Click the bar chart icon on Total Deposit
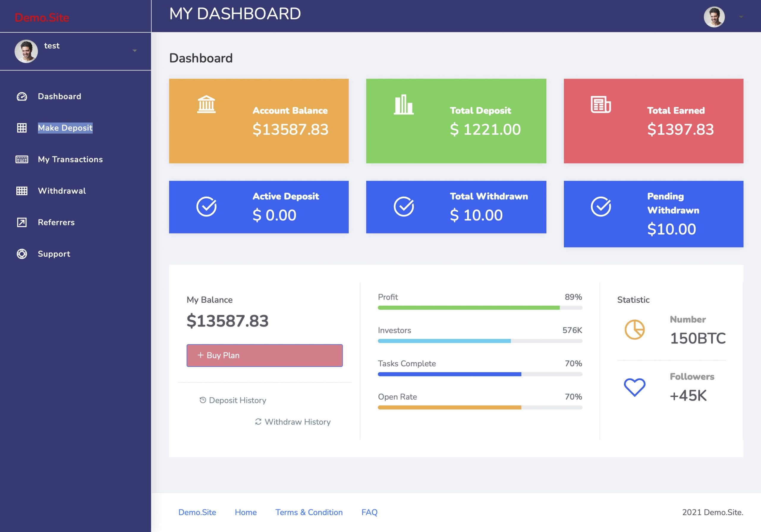 pos(403,104)
